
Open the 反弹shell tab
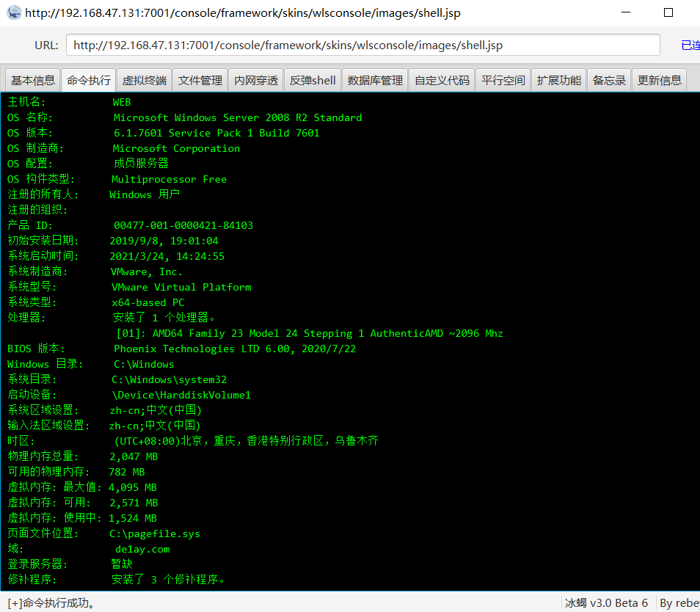click(x=313, y=80)
